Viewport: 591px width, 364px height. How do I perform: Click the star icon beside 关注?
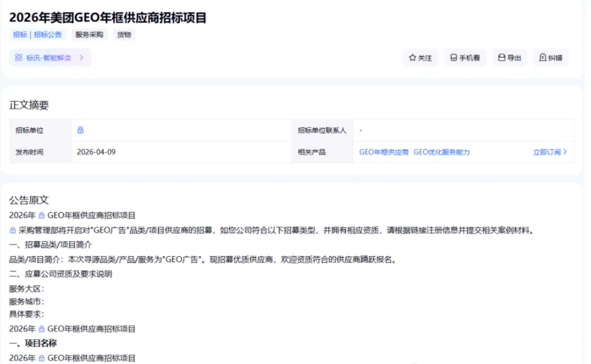(x=413, y=57)
